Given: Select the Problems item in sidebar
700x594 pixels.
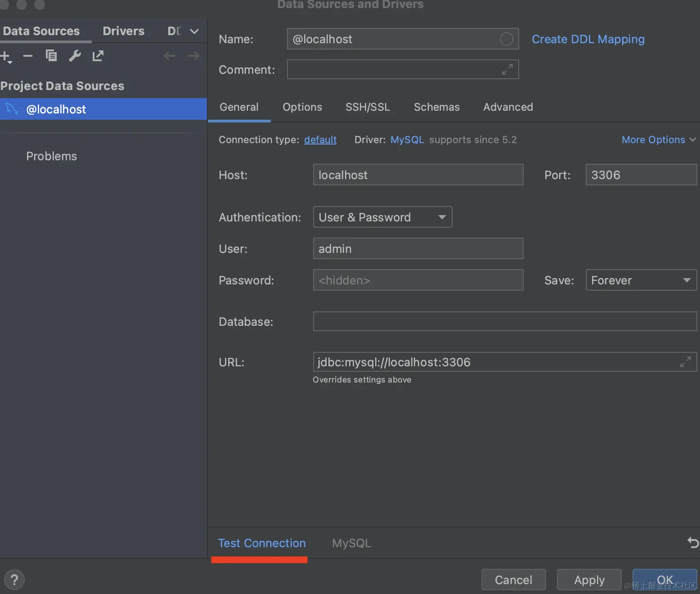Looking at the screenshot, I should click(51, 156).
